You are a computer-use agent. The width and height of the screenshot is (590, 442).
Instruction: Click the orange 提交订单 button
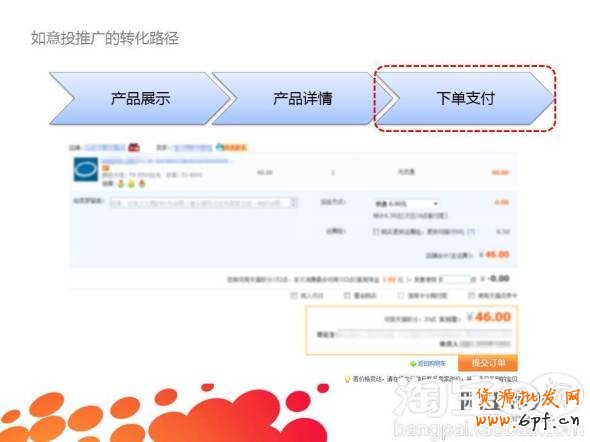pyautogui.click(x=488, y=363)
